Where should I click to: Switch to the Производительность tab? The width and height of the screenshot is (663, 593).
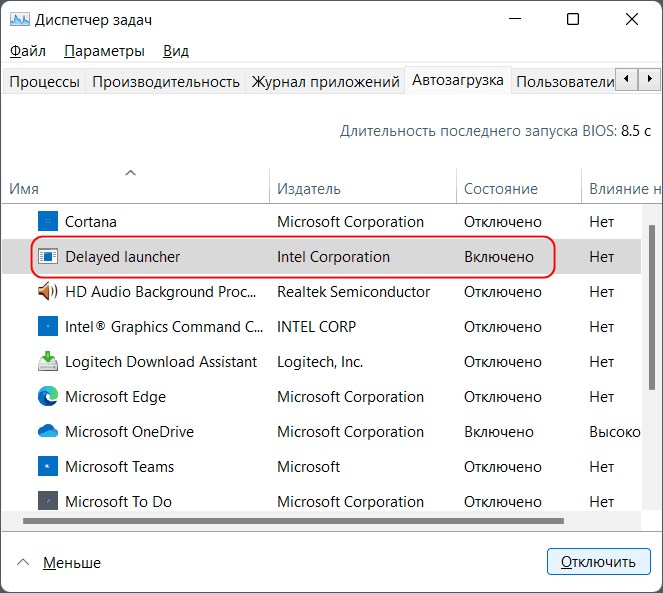click(166, 82)
